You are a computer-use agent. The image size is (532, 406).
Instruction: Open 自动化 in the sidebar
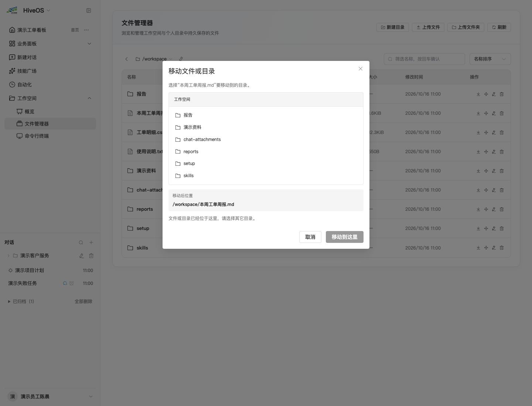(50, 85)
